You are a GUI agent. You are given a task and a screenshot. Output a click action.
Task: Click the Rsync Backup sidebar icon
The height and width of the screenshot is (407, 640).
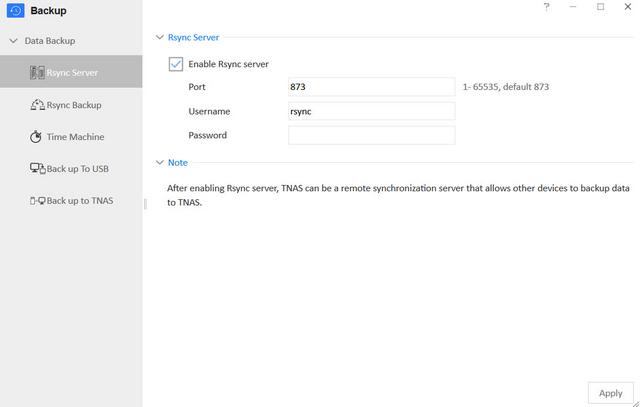38,105
